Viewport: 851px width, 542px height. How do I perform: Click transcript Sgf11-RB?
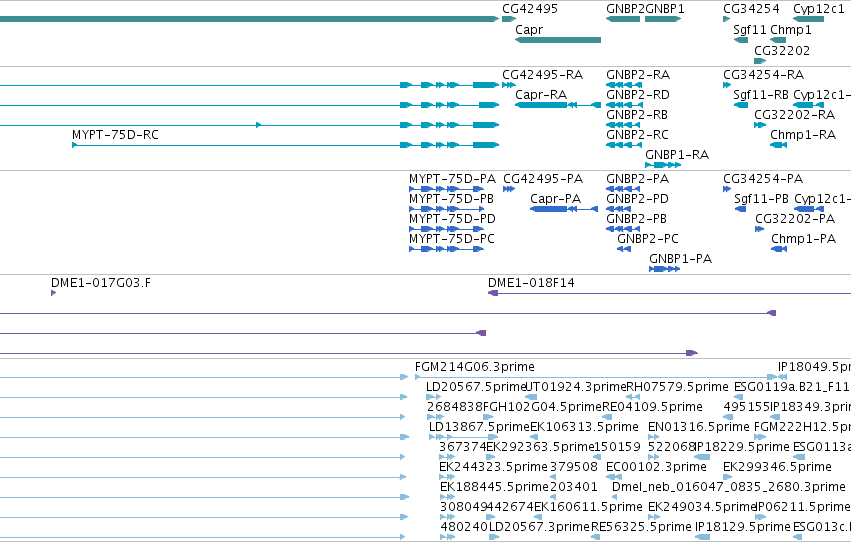(761, 94)
